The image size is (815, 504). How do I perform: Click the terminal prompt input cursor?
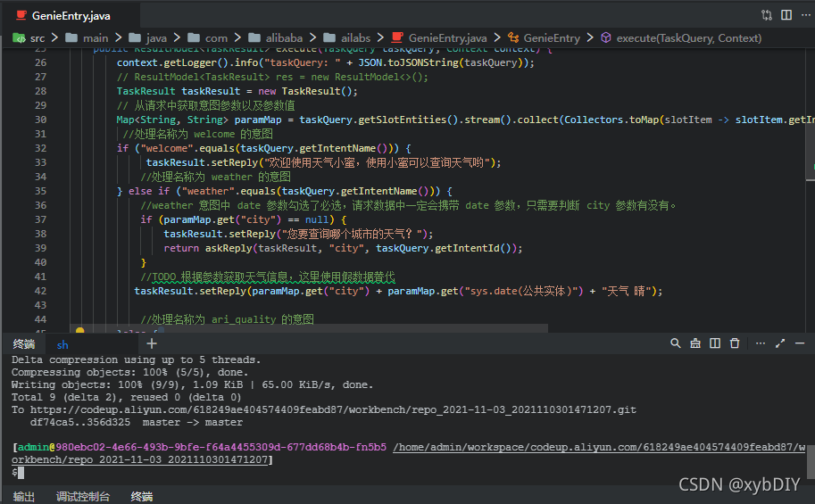click(x=21, y=472)
